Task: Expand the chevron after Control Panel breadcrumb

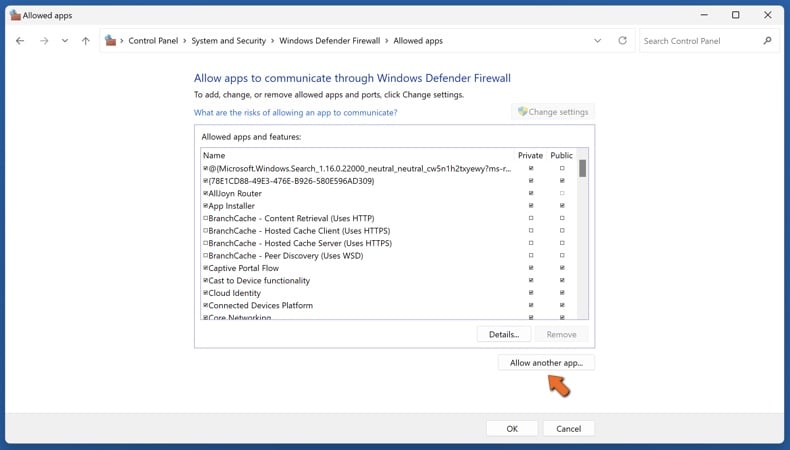Action: coord(185,41)
